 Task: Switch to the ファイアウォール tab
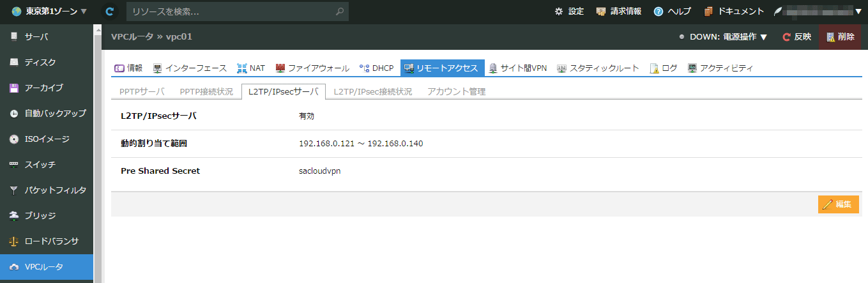[312, 68]
